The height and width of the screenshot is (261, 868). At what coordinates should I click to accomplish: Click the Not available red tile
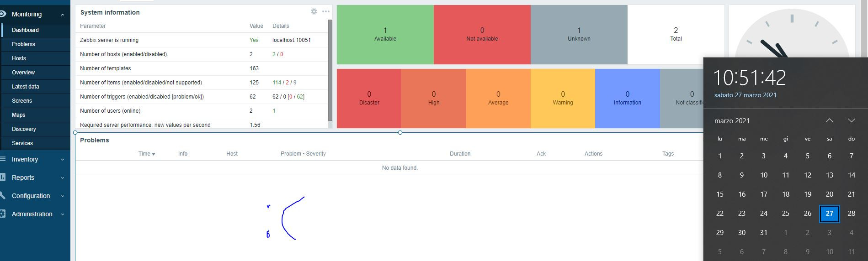[482, 35]
